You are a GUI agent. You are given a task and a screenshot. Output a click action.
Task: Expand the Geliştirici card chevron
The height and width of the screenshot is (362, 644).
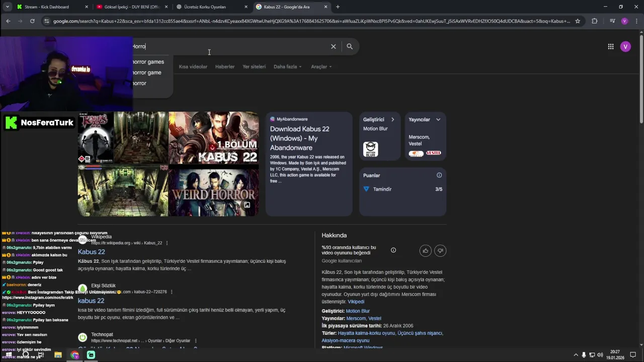[392, 119]
